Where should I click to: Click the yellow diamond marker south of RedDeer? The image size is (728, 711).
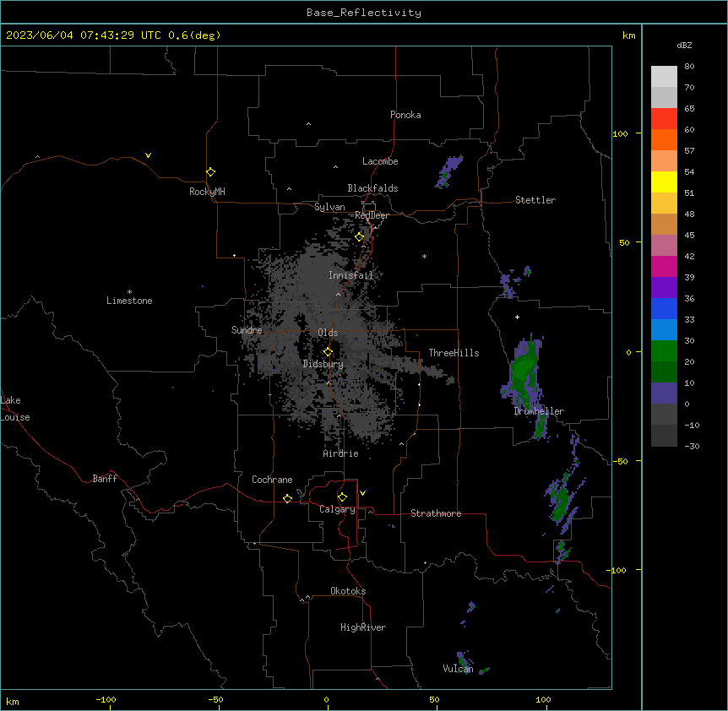[360, 237]
